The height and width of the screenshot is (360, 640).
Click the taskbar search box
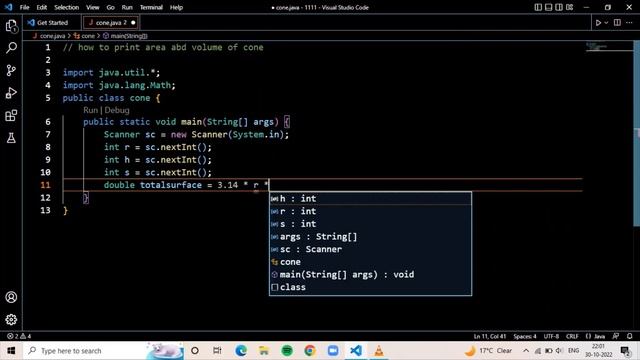(x=104, y=351)
